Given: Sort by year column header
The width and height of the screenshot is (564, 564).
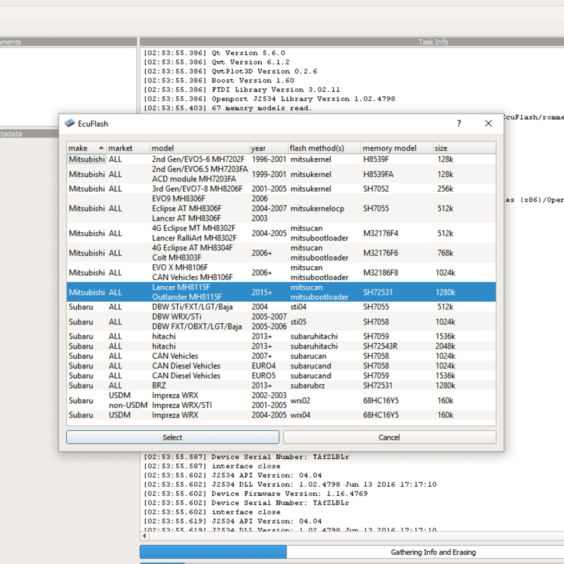Looking at the screenshot, I should (269, 148).
